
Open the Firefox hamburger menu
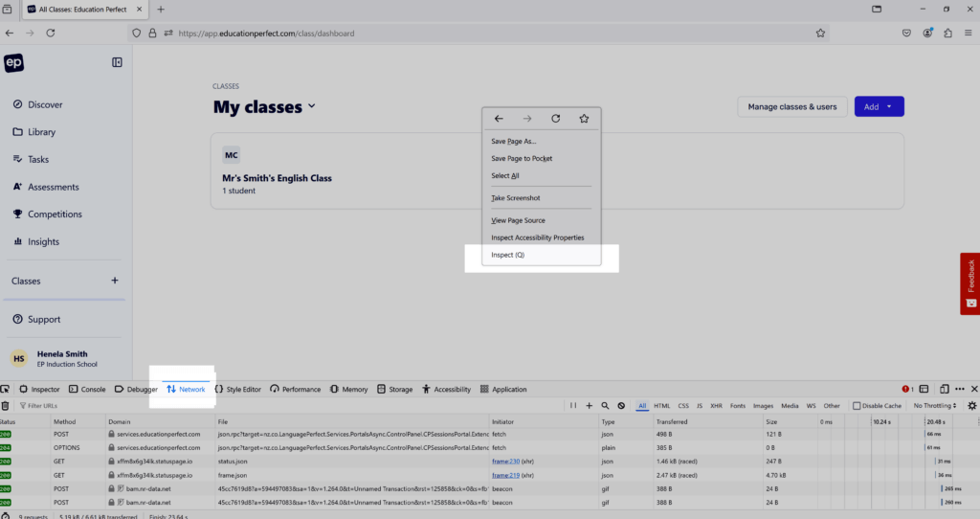(x=969, y=34)
